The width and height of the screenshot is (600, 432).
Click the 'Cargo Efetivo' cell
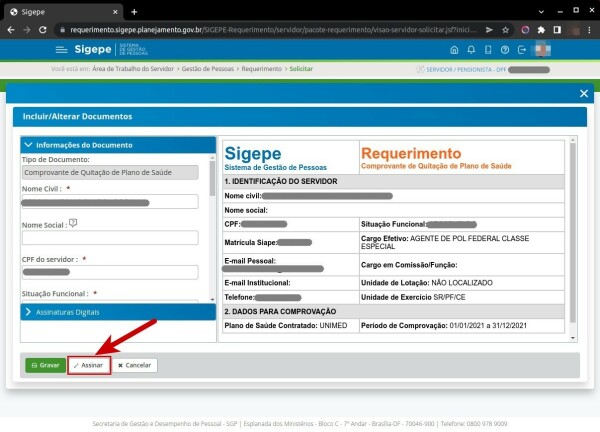click(461, 242)
